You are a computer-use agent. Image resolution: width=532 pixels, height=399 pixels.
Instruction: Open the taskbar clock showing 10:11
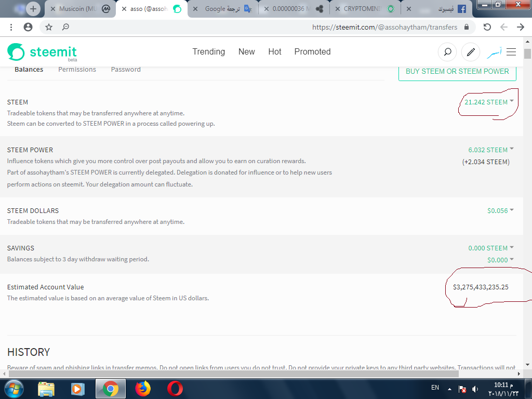click(503, 389)
